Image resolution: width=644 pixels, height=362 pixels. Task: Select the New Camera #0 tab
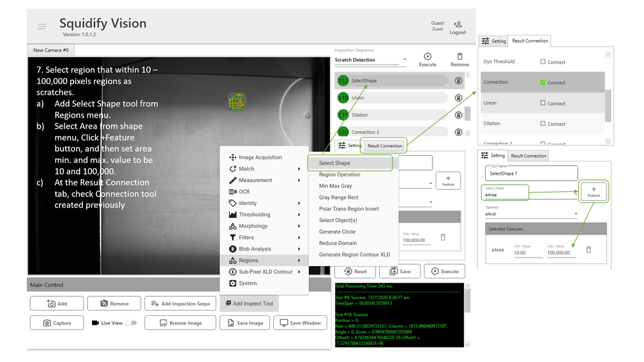click(x=51, y=50)
